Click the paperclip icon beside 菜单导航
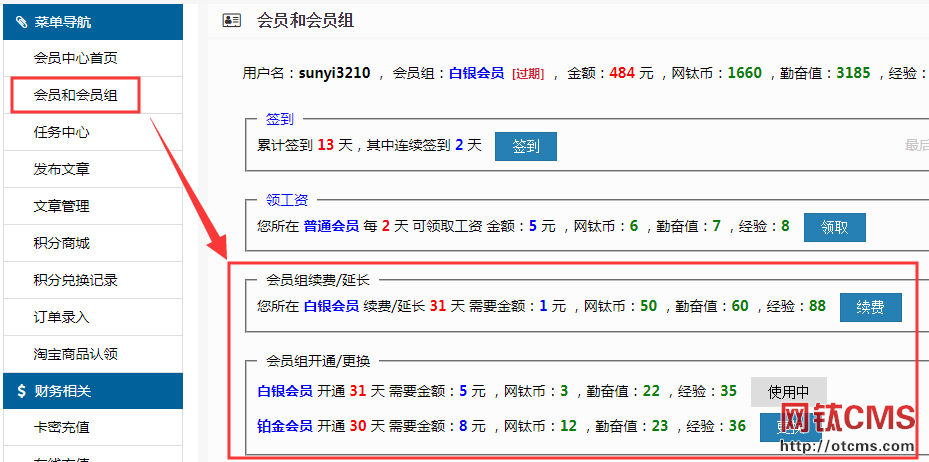929x462 pixels. 21,21
